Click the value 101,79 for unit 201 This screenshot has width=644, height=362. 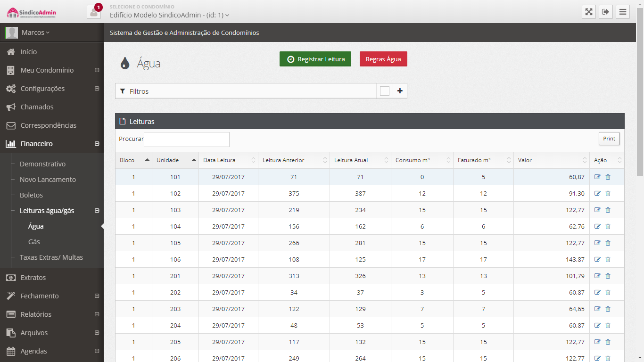pos(575,276)
